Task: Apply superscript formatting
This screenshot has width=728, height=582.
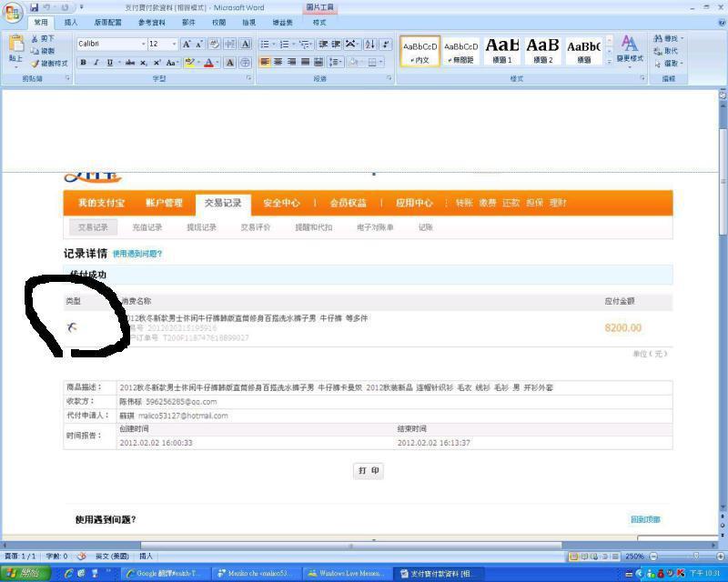Action: 157,63
